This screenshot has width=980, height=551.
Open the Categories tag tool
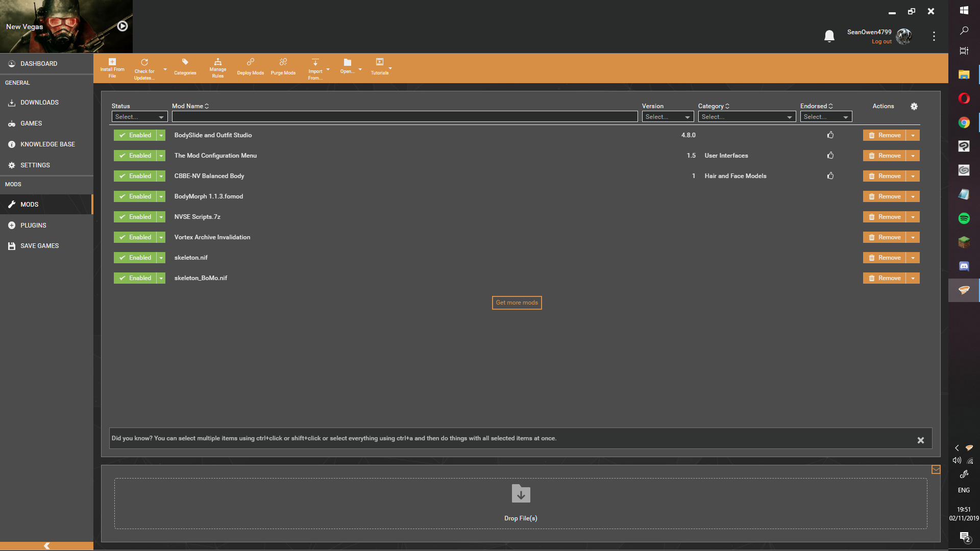185,67
